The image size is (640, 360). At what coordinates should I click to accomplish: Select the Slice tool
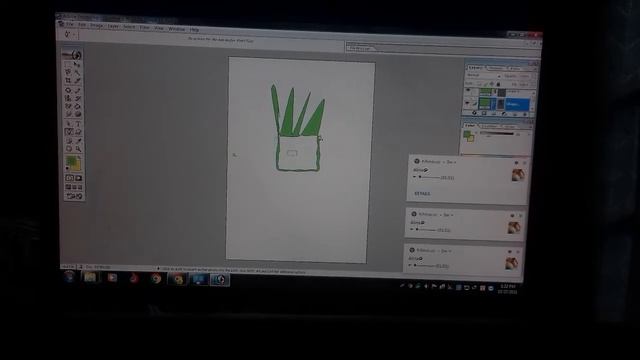pyautogui.click(x=77, y=81)
